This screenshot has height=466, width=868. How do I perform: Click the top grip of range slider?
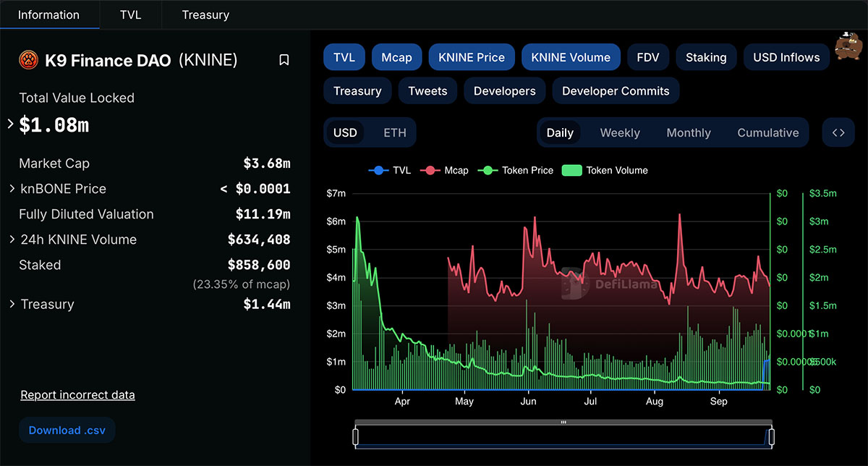coord(563,422)
